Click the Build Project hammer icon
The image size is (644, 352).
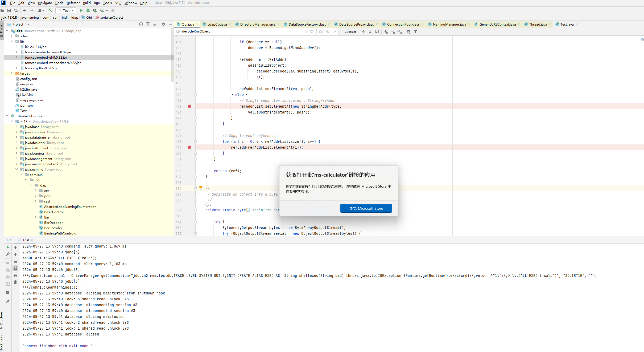click(50, 10)
